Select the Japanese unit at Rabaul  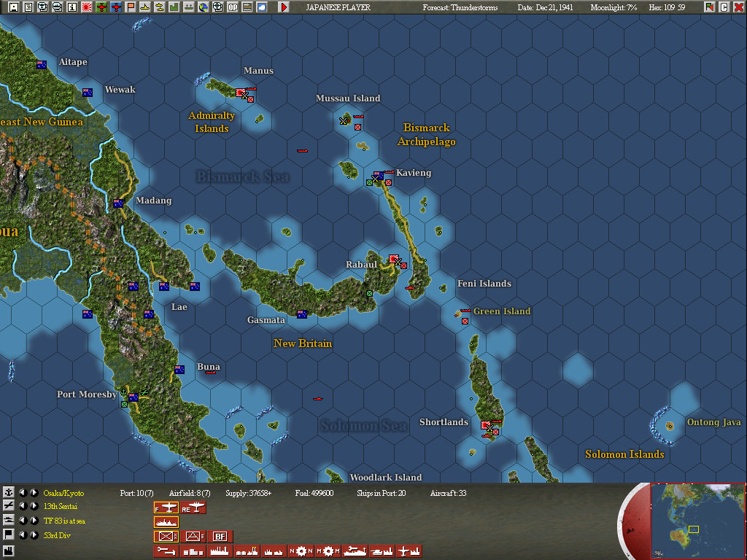click(x=393, y=259)
